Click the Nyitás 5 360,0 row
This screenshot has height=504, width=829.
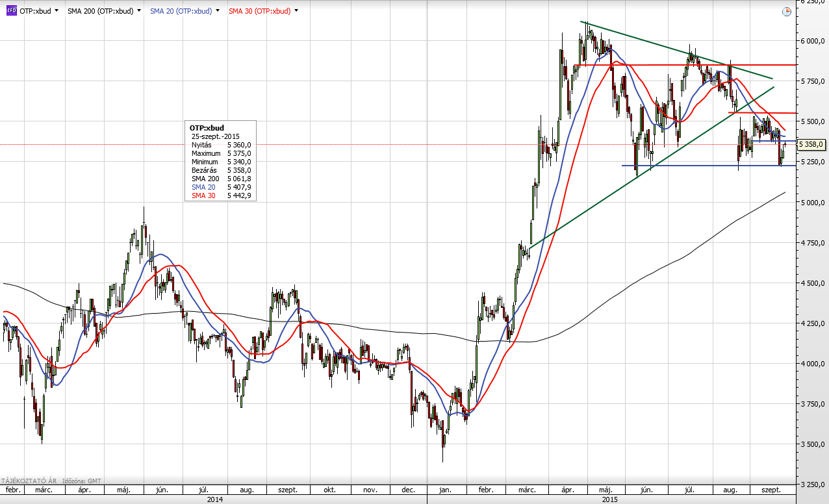click(x=220, y=145)
